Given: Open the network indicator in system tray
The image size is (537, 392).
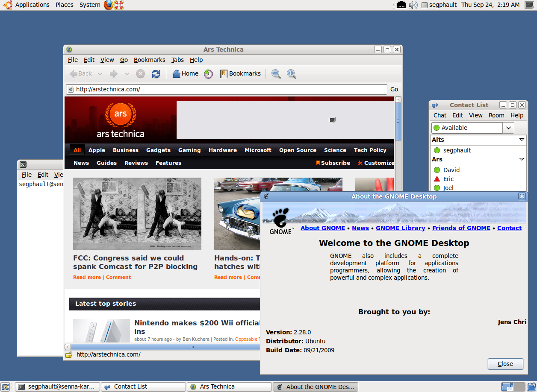Looking at the screenshot, I should [x=401, y=5].
